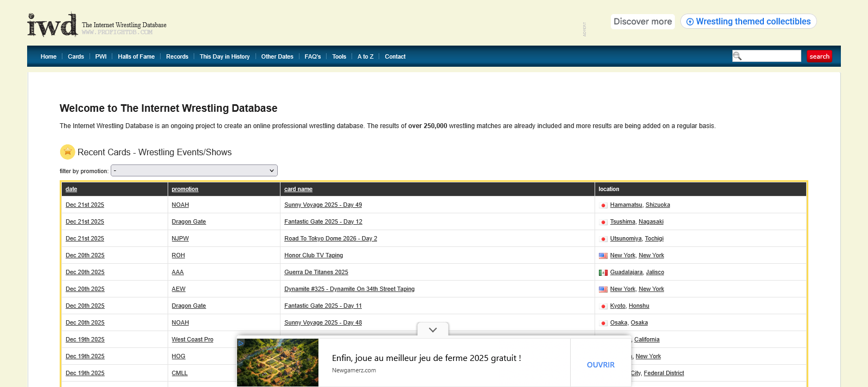Click the ad info icon on banner
Screen dimensions: 868x387
[241, 342]
